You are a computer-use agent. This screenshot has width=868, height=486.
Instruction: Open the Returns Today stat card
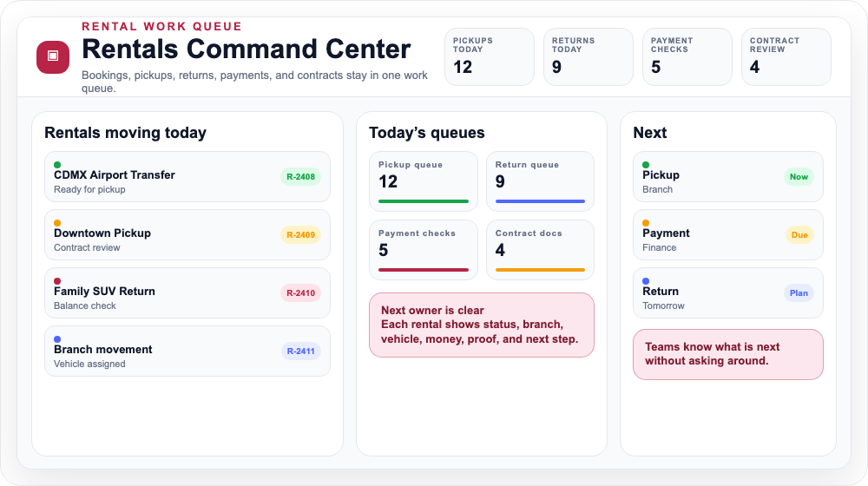point(589,57)
